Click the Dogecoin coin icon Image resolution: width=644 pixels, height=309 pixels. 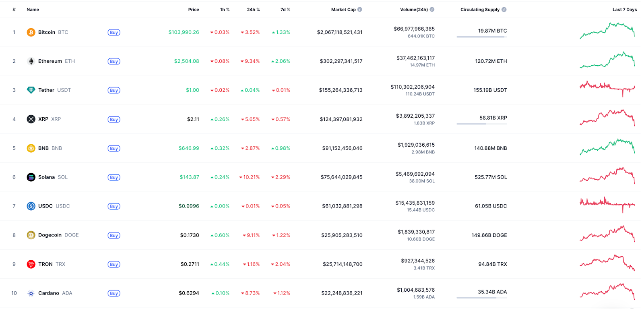(31, 235)
